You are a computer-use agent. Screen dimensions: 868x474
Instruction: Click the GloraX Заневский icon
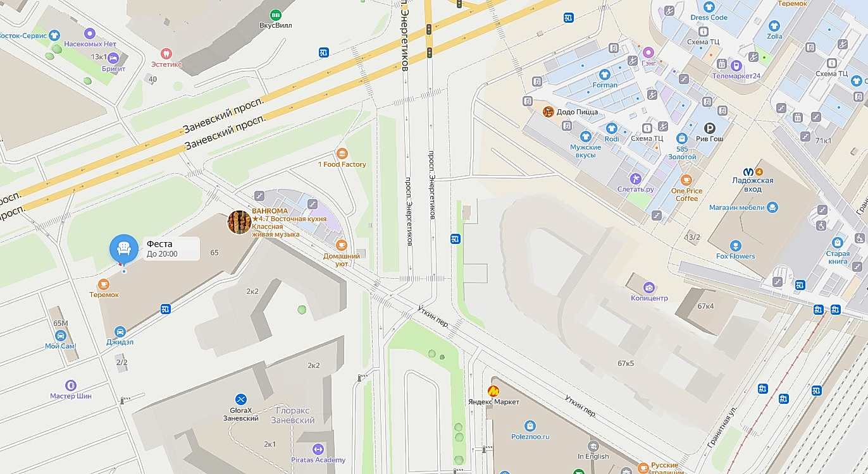(x=240, y=399)
